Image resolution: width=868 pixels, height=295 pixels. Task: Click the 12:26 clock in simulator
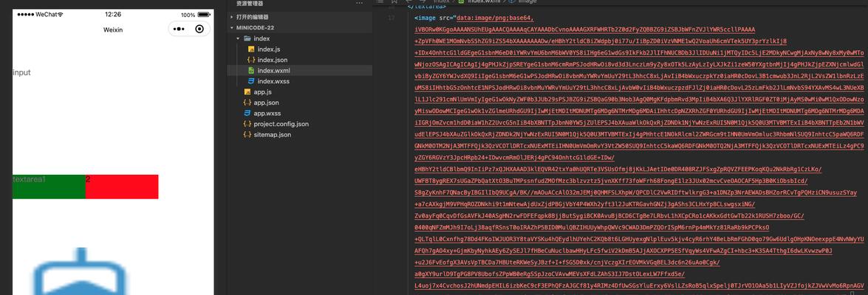point(112,14)
